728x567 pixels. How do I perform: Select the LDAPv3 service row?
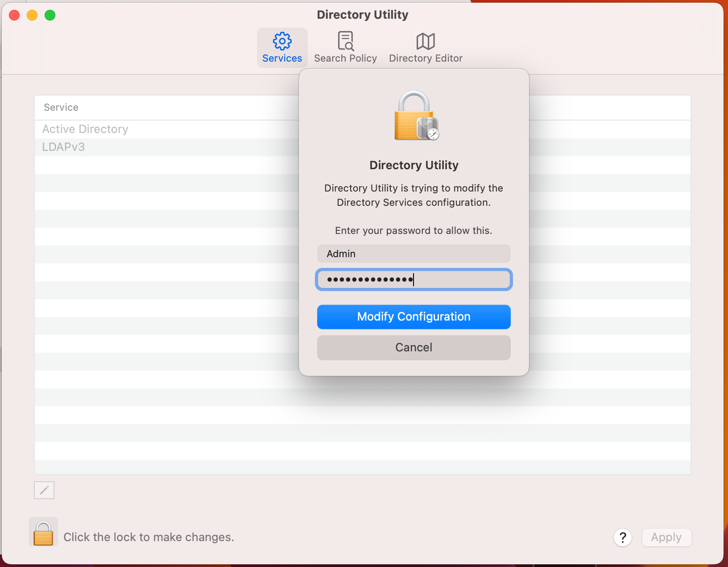tap(362, 147)
